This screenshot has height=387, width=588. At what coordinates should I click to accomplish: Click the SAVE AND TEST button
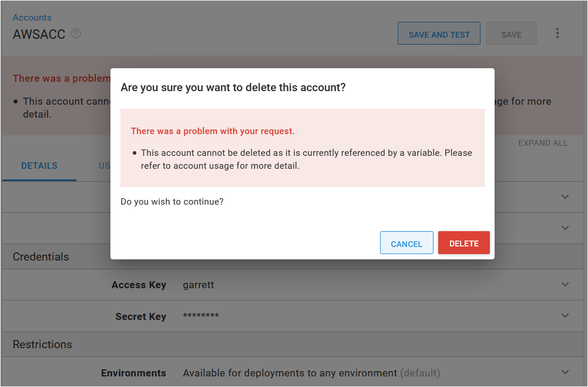tap(439, 33)
